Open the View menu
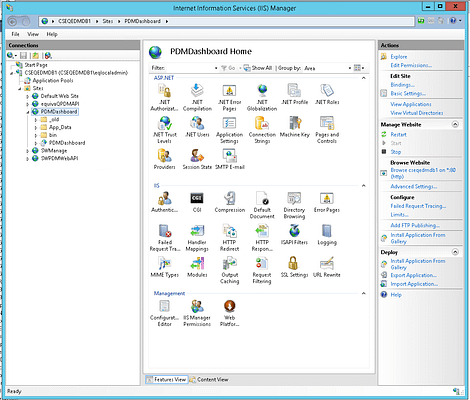This screenshot has width=470, height=400. coord(33,34)
